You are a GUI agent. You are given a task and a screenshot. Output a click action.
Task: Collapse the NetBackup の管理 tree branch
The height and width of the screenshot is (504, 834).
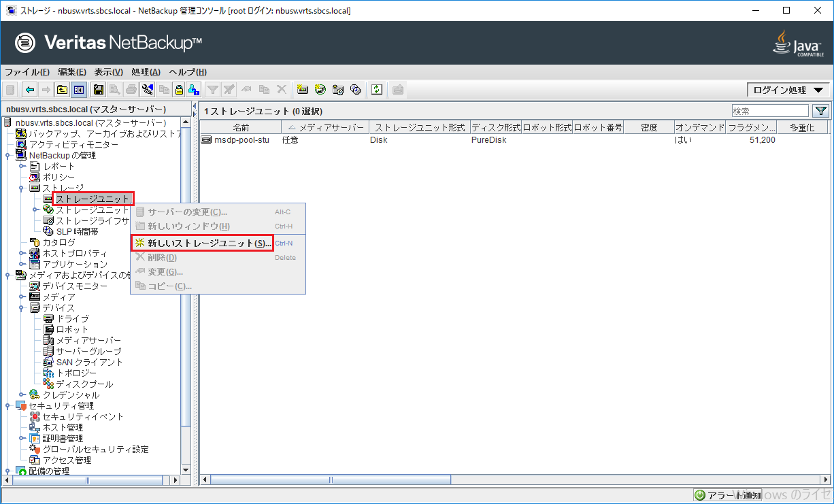coord(7,155)
